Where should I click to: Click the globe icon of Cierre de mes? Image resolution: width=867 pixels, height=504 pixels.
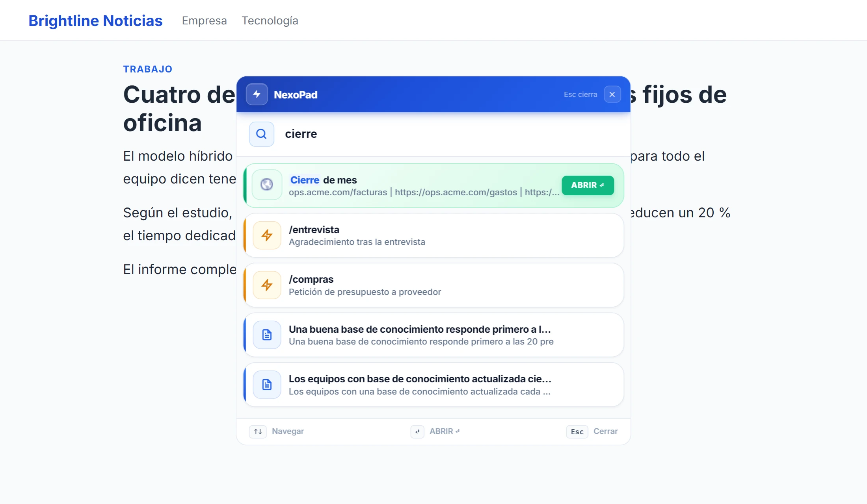(267, 184)
